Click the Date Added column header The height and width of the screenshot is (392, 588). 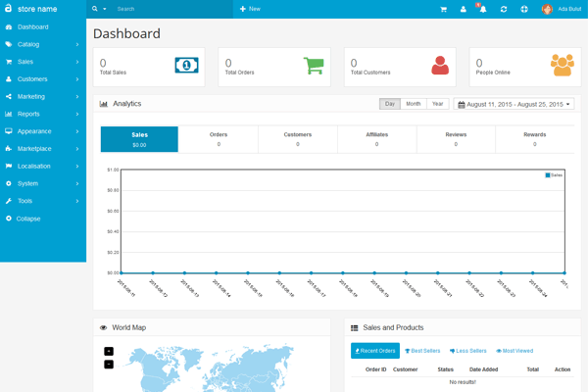(483, 369)
